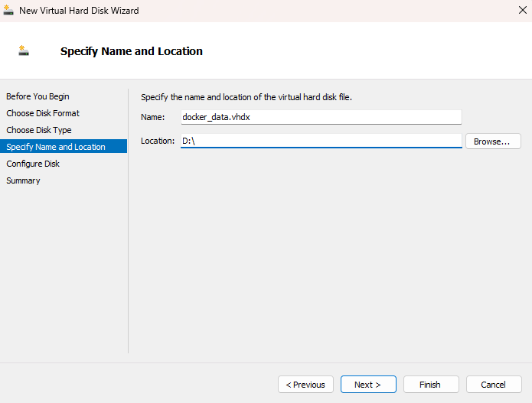Go back with the Previous button
The image size is (532, 403).
tap(305, 385)
